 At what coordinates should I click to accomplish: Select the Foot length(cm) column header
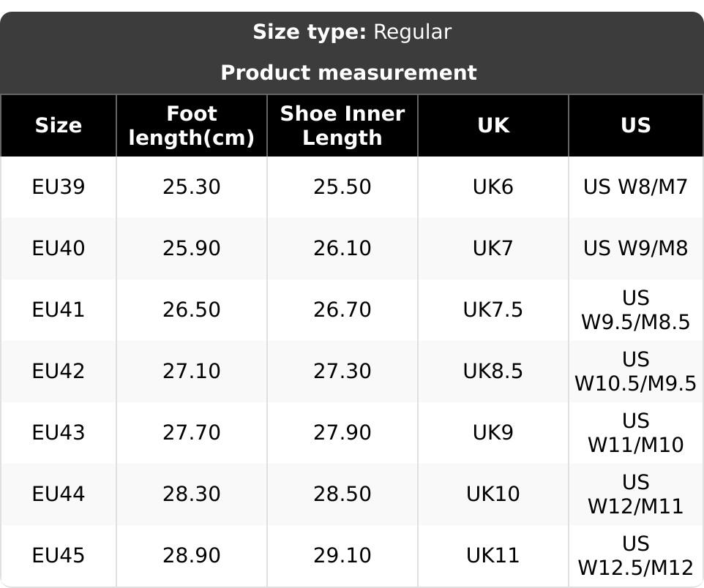click(x=192, y=125)
